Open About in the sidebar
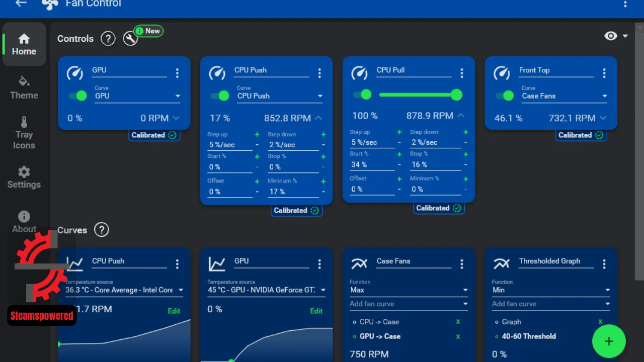644x362 pixels. click(x=24, y=222)
